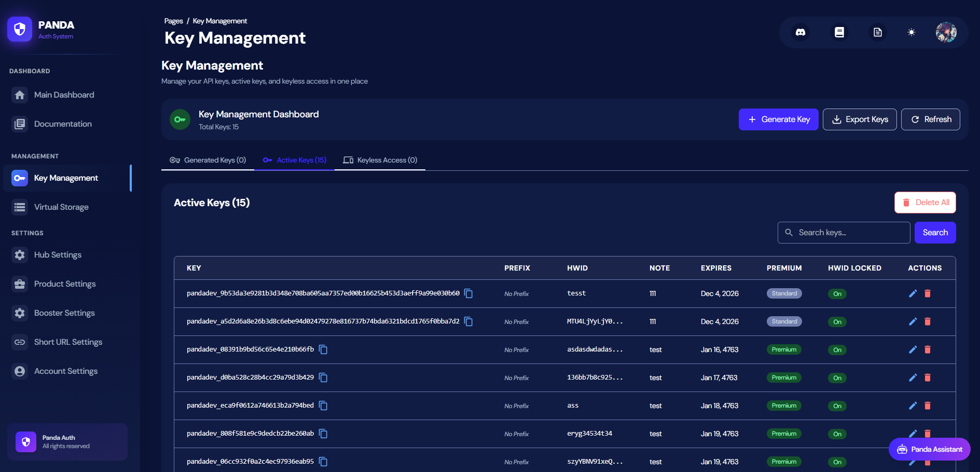Viewport: 980px width, 472px height.
Task: Toggle light theme with sun icon
Action: click(x=911, y=32)
